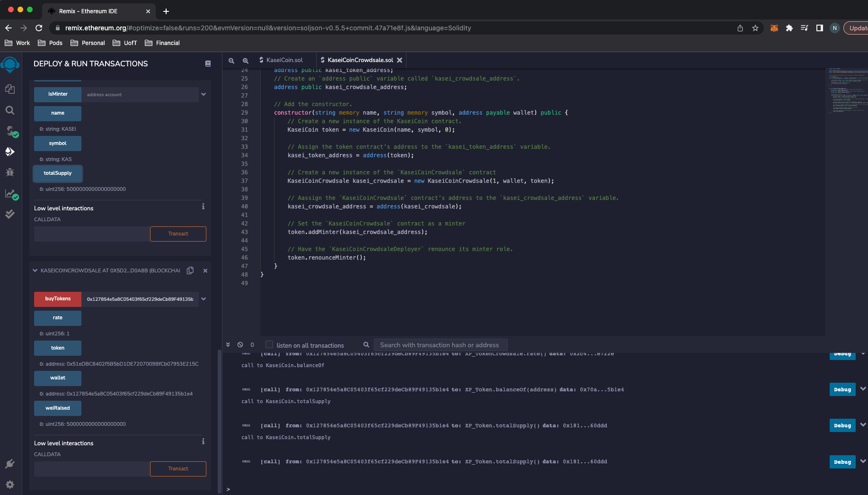Screen dimensions: 868x495
Task: Close the KaseiCoinCrowdsale.sol tab
Action: point(400,60)
